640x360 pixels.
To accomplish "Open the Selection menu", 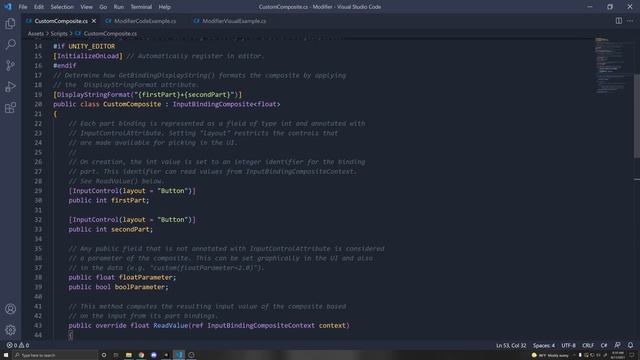I will [62, 7].
